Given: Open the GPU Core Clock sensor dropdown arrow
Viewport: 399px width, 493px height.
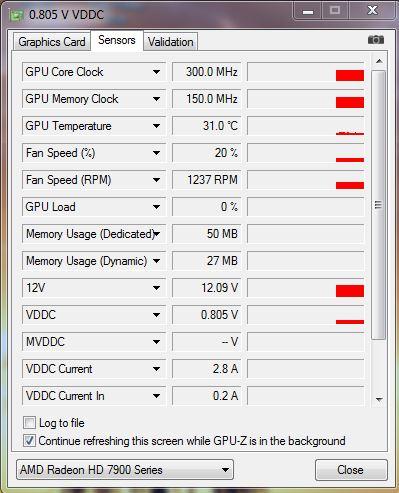Looking at the screenshot, I should 156,72.
